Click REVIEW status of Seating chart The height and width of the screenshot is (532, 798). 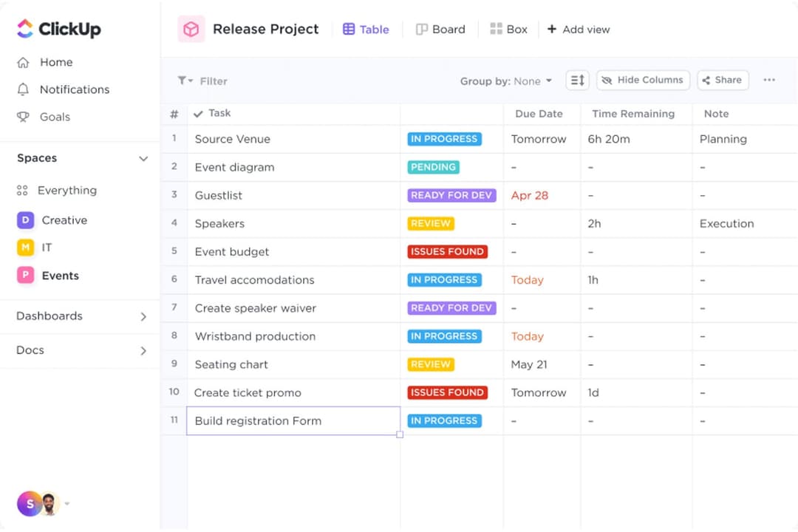(x=431, y=364)
